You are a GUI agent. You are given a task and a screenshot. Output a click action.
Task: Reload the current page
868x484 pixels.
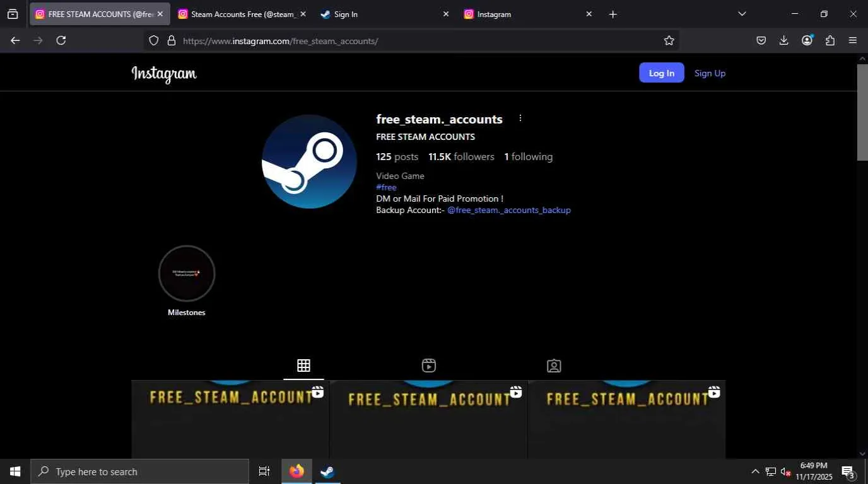pos(61,40)
